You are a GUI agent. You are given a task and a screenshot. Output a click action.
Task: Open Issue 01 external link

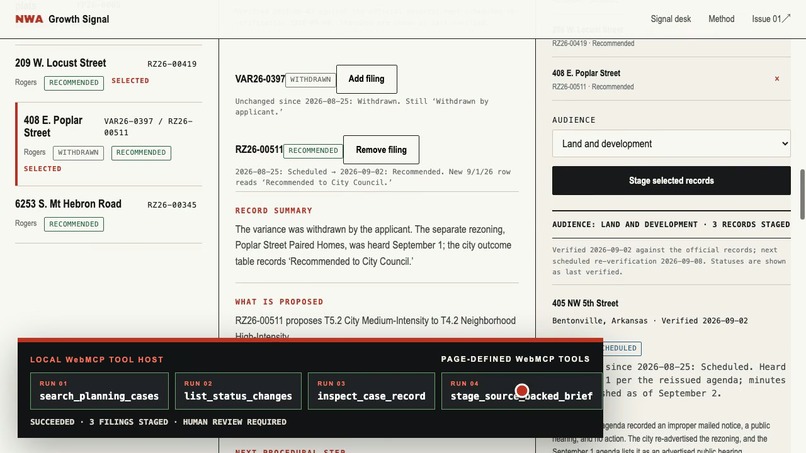point(771,19)
